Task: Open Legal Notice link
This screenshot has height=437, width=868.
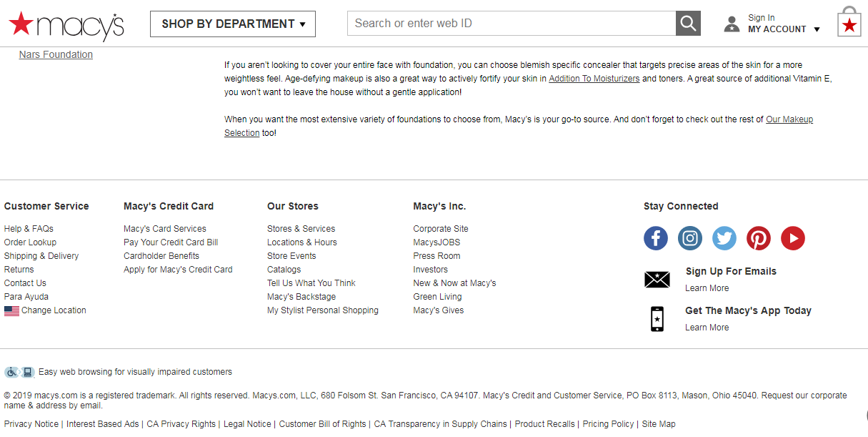Action: (247, 424)
